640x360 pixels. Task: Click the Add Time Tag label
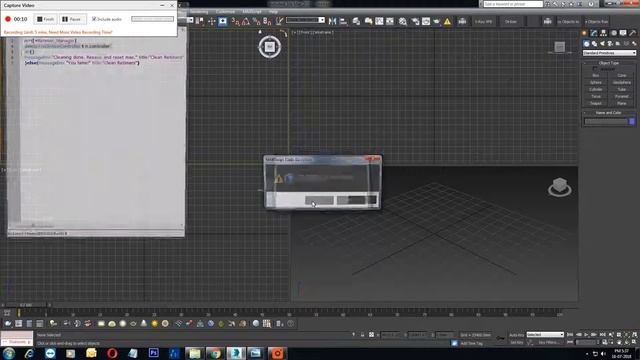point(471,343)
